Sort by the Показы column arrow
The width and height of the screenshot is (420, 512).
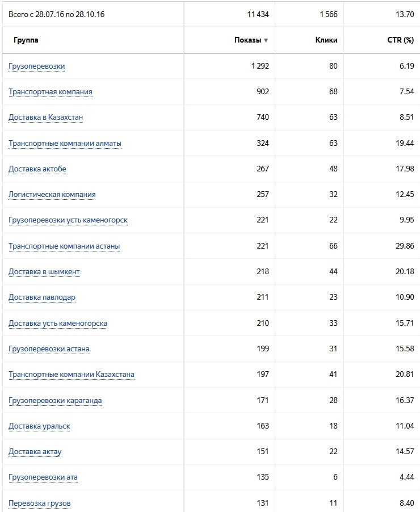266,40
